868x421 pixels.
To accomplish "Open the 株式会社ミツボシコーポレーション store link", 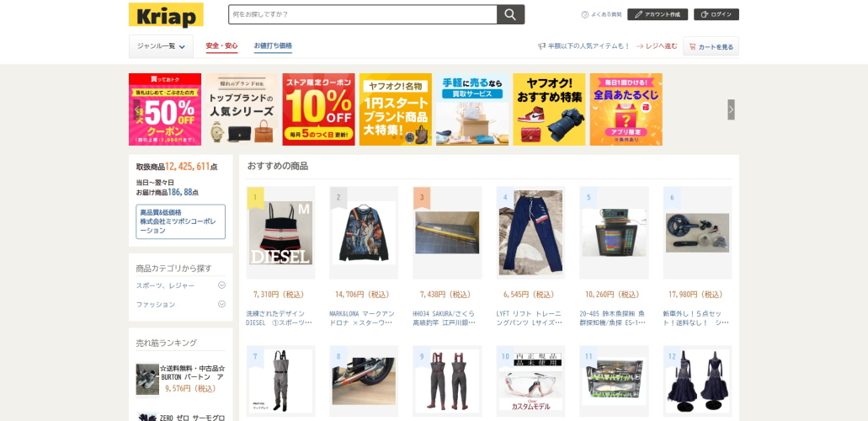I will click(x=180, y=221).
